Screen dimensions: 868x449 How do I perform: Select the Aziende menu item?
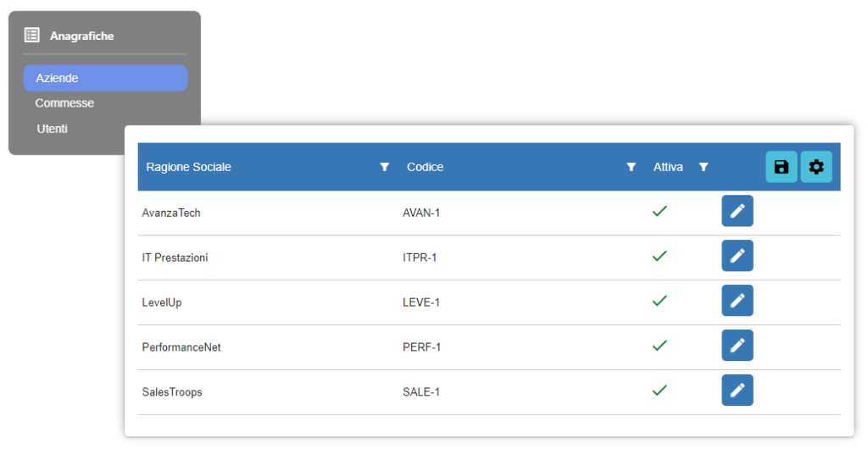coord(105,78)
